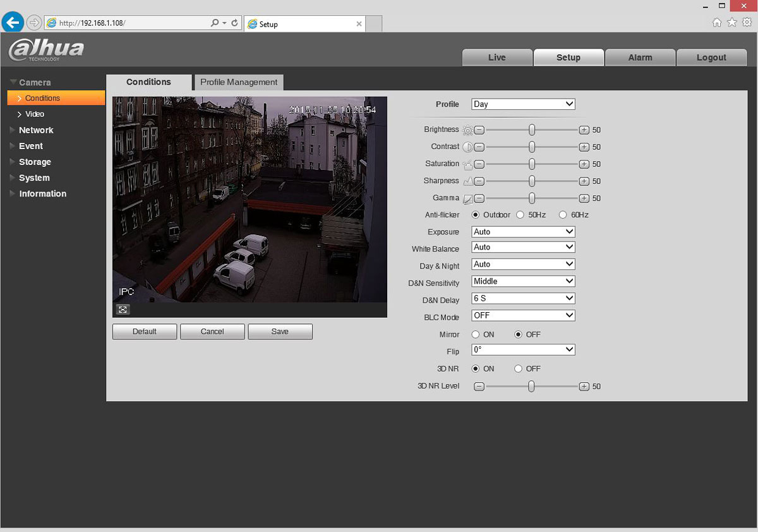The image size is (758, 532).
Task: Decrease Contrast with the minus button
Action: coord(479,147)
